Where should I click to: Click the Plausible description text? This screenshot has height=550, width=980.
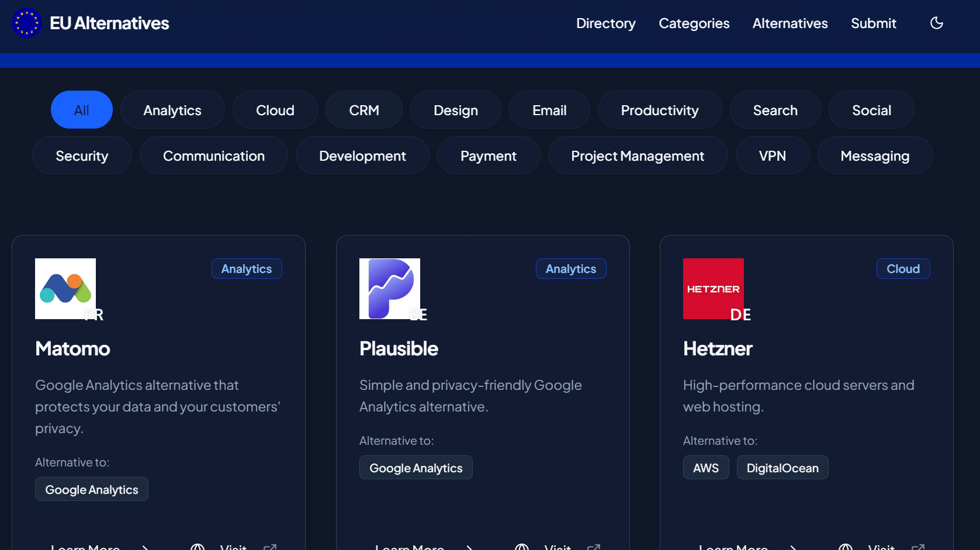click(x=470, y=396)
